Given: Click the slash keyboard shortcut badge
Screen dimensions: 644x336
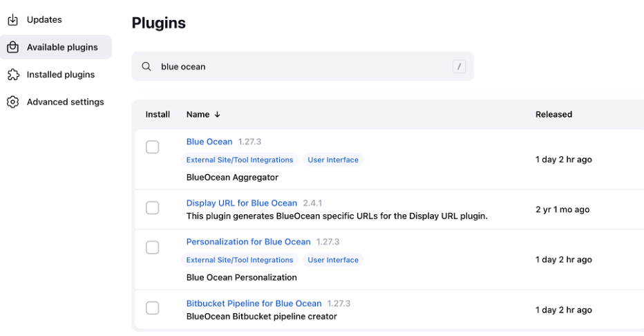Looking at the screenshot, I should (x=460, y=66).
